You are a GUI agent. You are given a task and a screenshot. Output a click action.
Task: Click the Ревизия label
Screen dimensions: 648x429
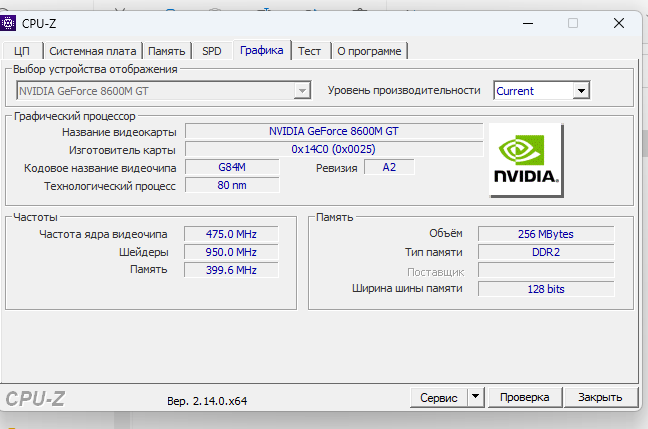pyautogui.click(x=336, y=168)
